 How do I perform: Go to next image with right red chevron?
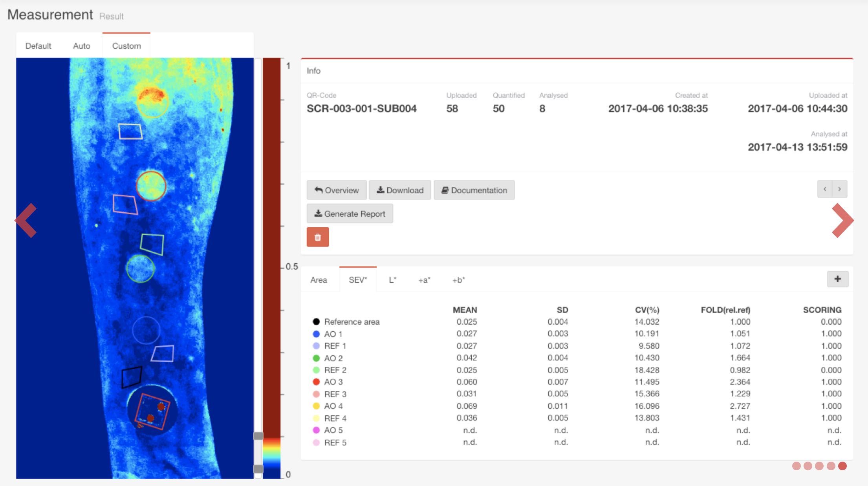coord(842,220)
